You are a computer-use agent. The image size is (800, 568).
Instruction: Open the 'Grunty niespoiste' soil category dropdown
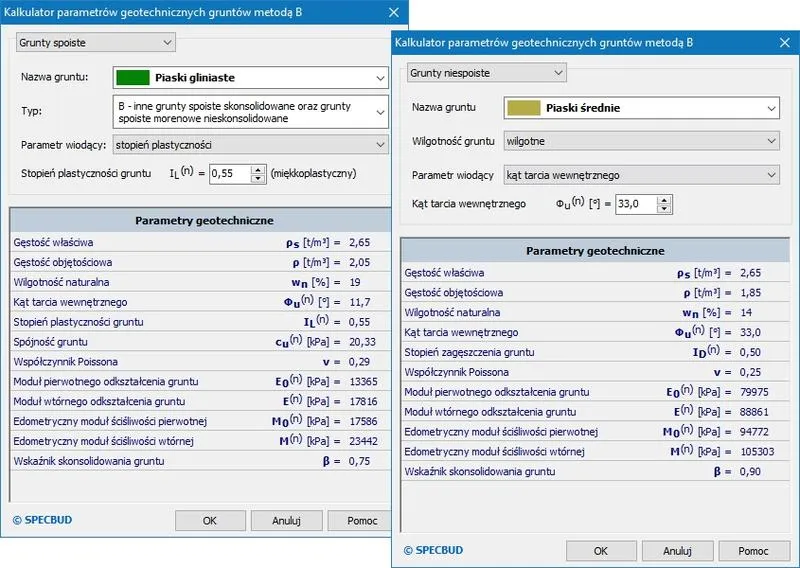(x=486, y=73)
